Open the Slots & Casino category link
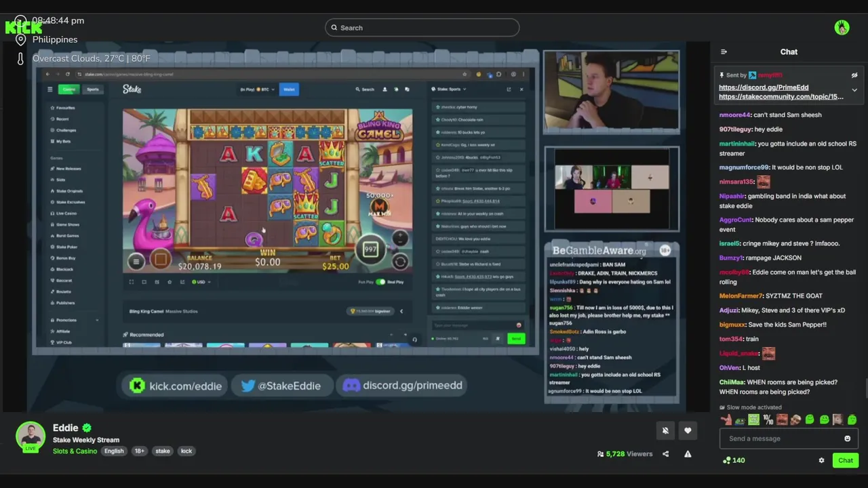Viewport: 868px width, 488px height. (75, 451)
